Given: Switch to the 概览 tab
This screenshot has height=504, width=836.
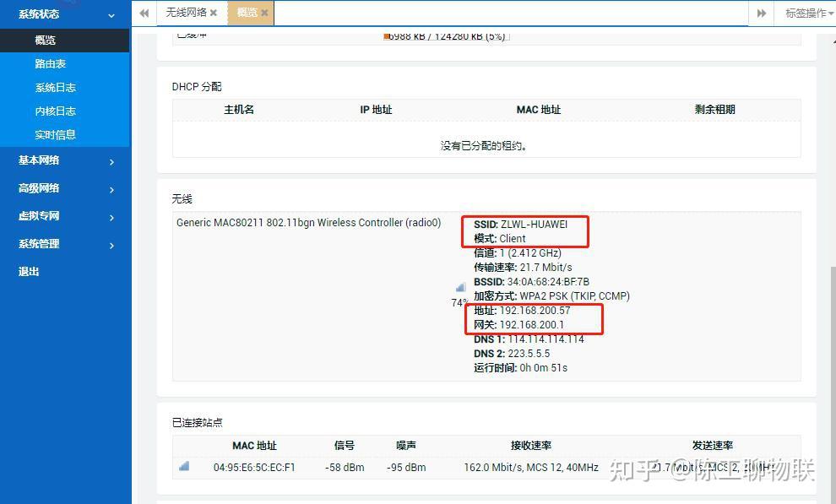Looking at the screenshot, I should [247, 13].
